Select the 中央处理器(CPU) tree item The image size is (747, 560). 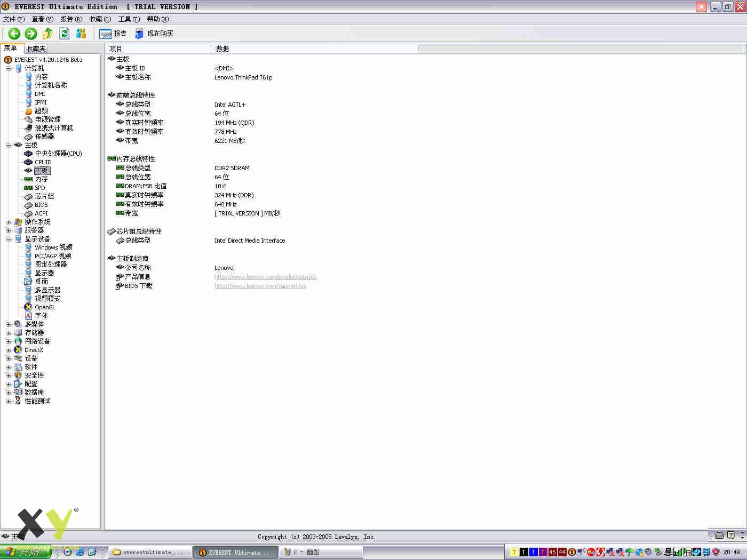(58, 154)
